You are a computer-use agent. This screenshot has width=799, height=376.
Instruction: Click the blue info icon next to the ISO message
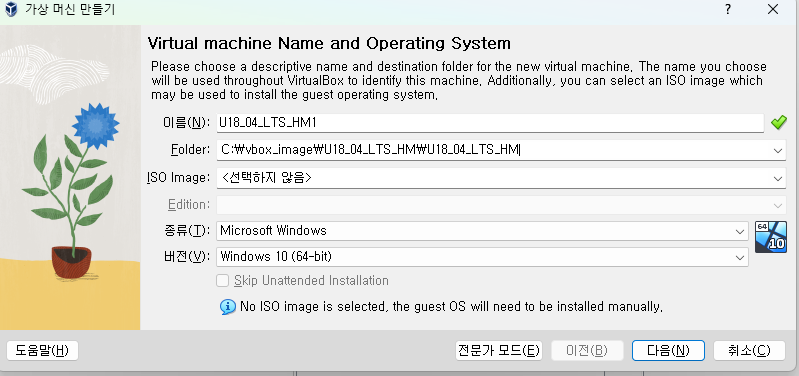point(228,307)
